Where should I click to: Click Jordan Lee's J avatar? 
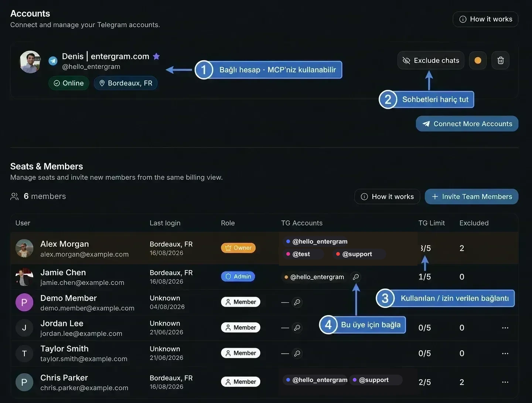24,328
